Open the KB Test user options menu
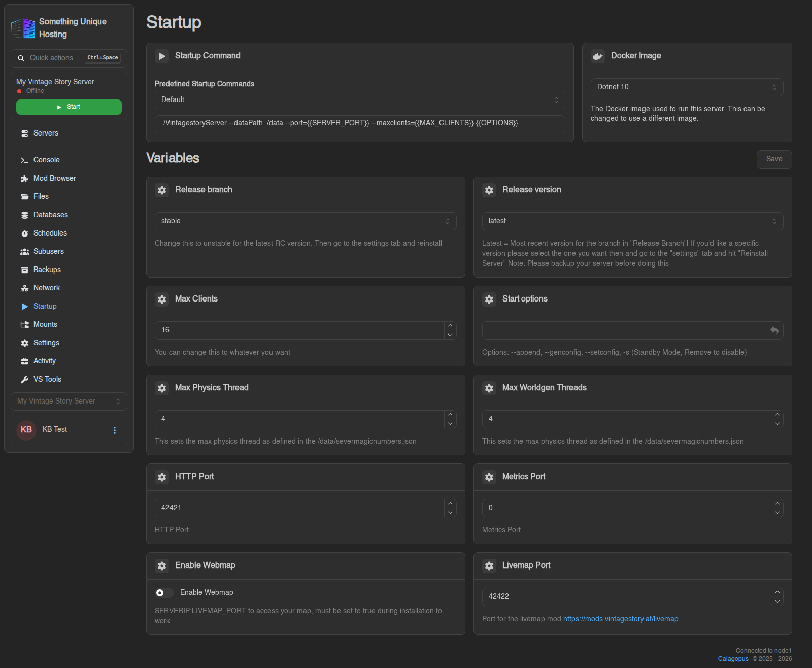 115,430
